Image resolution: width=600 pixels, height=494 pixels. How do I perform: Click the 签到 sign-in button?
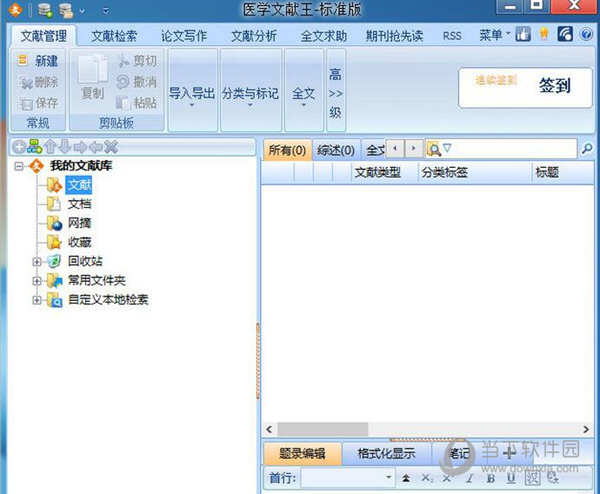[x=553, y=85]
